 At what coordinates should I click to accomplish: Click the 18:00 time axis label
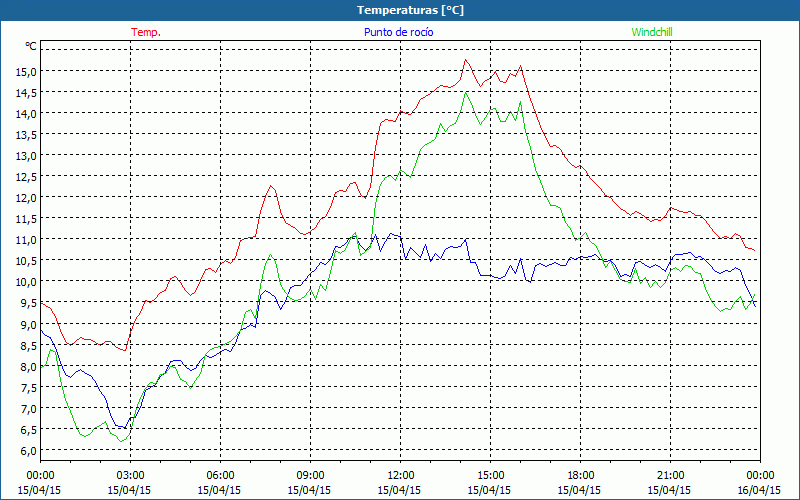click(580, 475)
